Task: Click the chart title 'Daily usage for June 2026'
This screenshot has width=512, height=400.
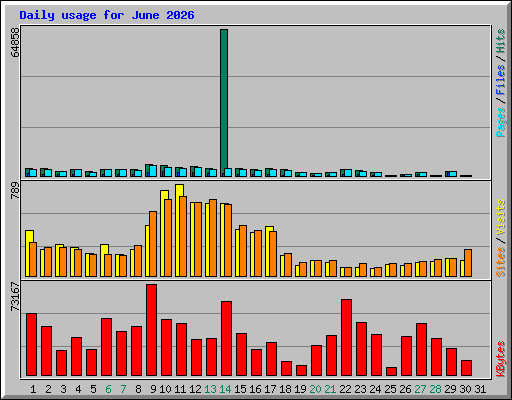Action: point(107,15)
